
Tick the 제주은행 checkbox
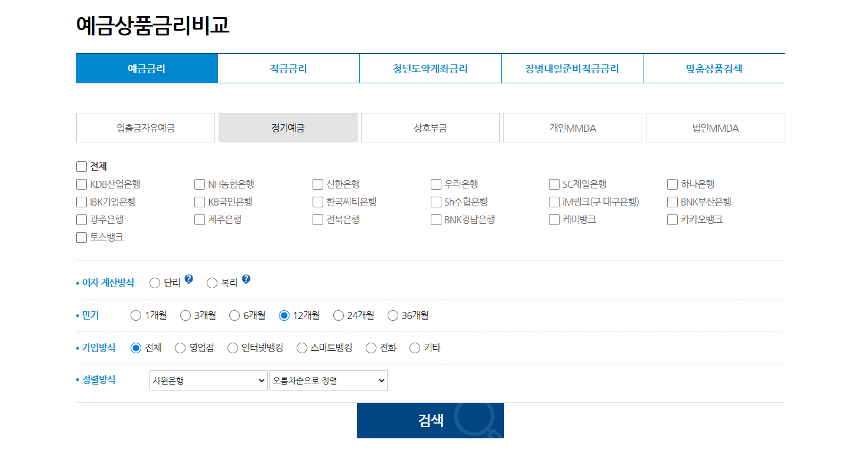point(200,220)
